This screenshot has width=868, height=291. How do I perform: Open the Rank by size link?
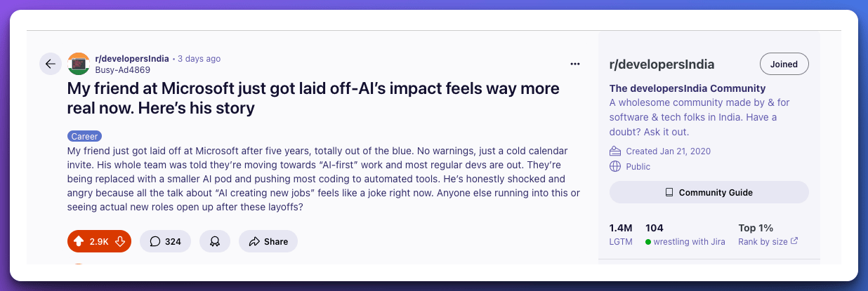(763, 241)
